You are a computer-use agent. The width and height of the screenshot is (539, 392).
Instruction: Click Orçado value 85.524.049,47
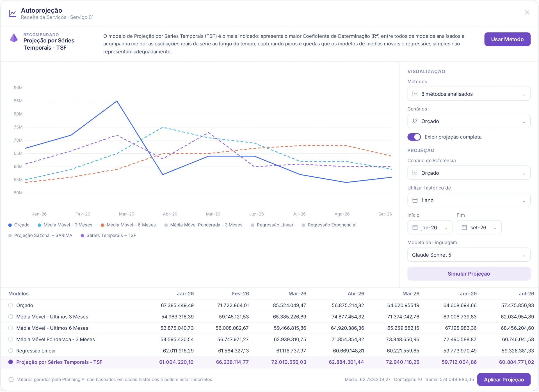[x=289, y=305]
